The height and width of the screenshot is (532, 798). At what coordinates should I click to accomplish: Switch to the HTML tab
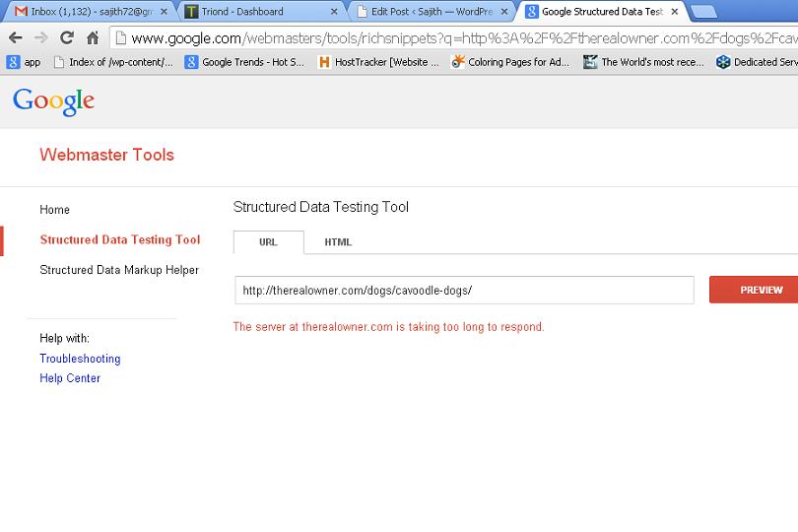[338, 242]
